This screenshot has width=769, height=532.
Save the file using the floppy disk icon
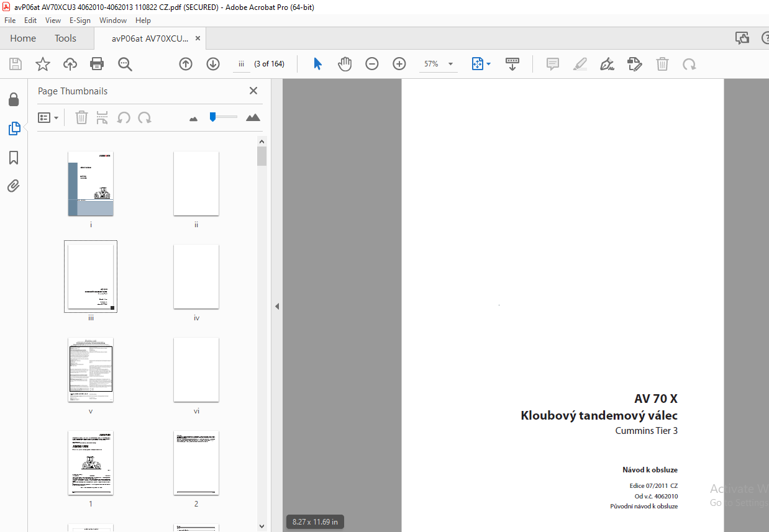coord(16,64)
